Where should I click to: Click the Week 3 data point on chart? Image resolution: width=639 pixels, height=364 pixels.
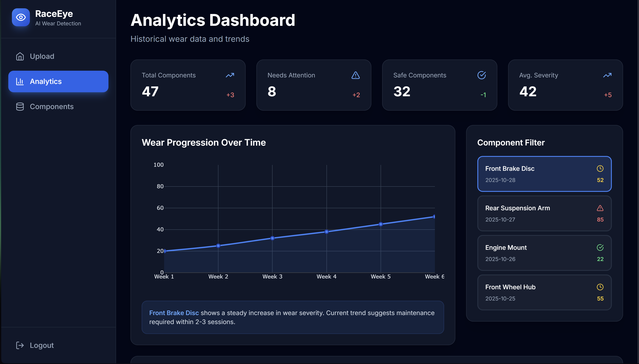(x=272, y=238)
